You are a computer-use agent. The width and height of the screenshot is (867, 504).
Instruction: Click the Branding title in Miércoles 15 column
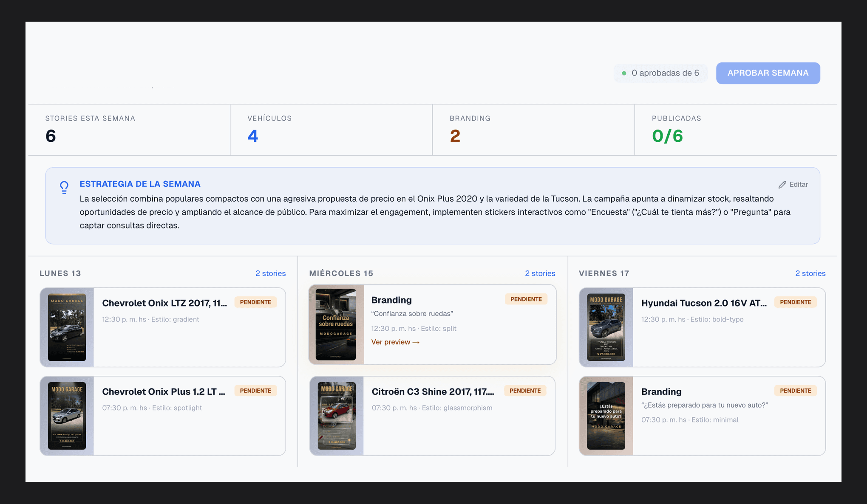391,300
